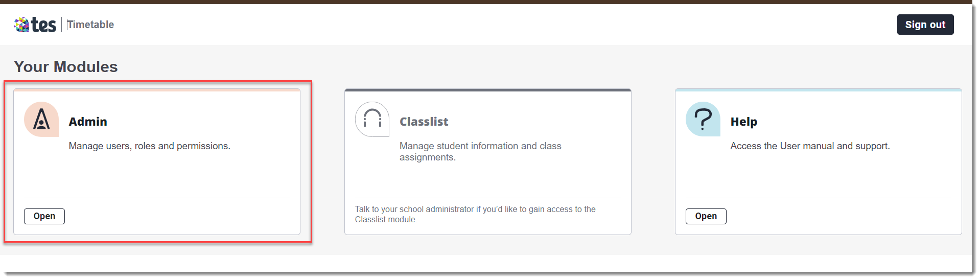The image size is (980, 280).
Task: Click the Classlist module title
Action: [424, 122]
